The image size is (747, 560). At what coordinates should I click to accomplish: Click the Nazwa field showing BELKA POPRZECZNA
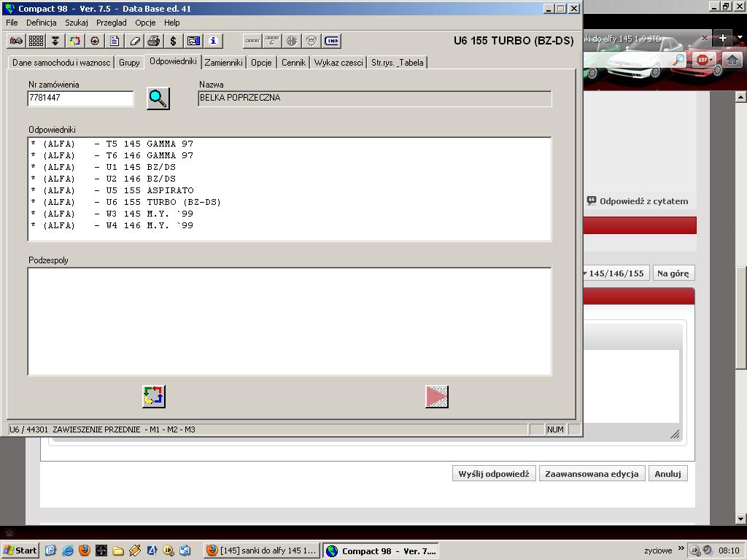[374, 98]
